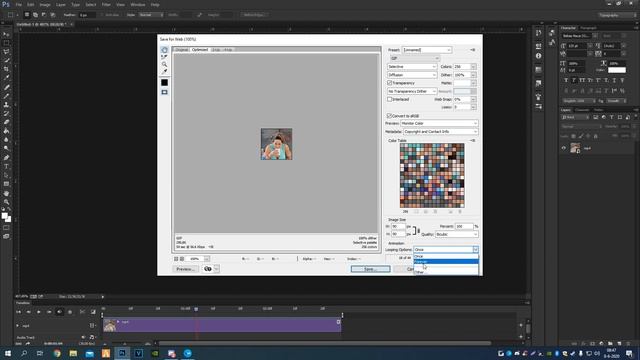This screenshot has width=640, height=360.
Task: Select the Eyedropper tool in Save for Web
Action: coord(164,71)
